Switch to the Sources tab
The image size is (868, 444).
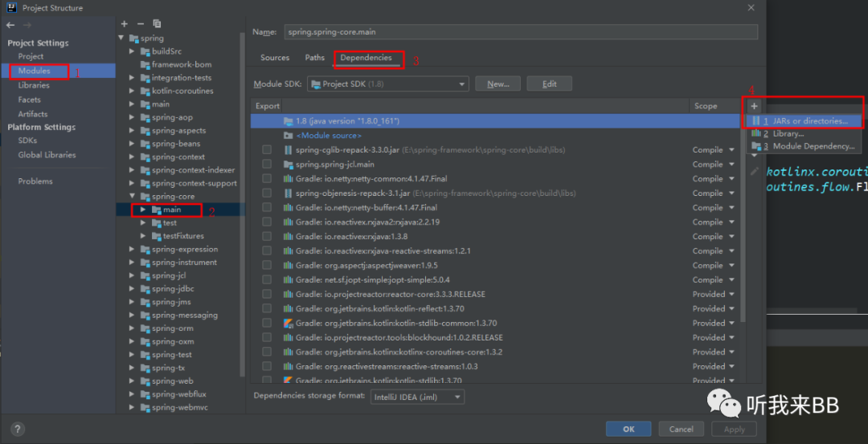275,58
